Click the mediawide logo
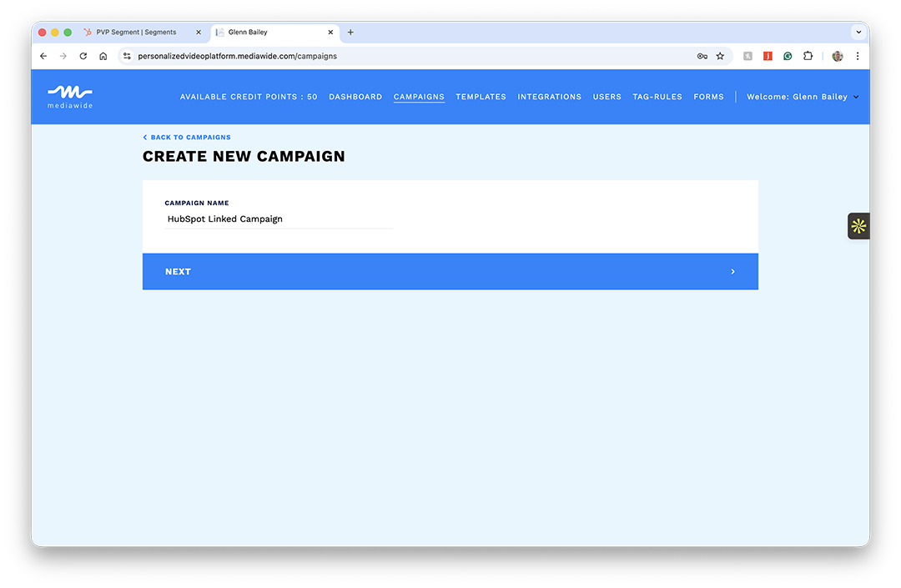Screen dimensions: 901x588 pyautogui.click(x=70, y=96)
